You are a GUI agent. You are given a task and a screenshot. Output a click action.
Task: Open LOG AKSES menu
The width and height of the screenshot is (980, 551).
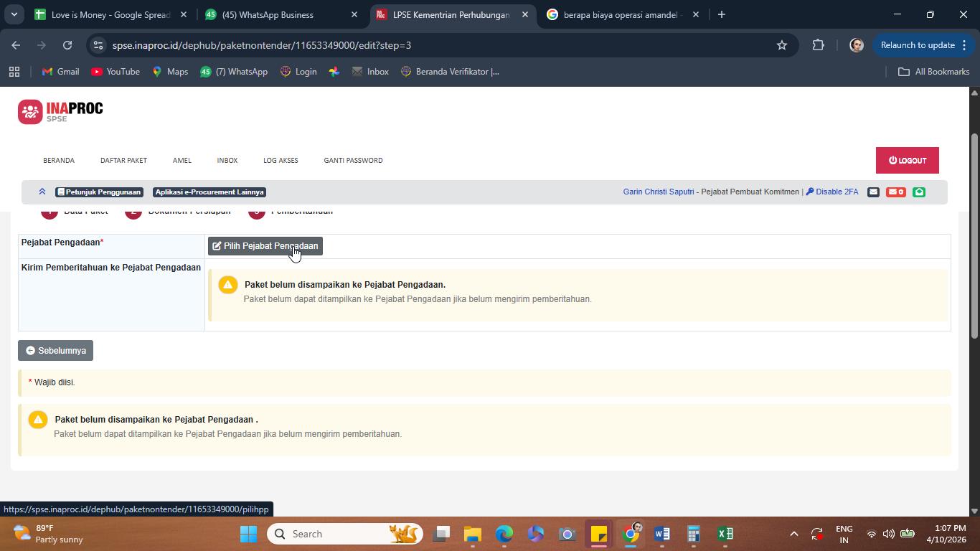coord(281,160)
